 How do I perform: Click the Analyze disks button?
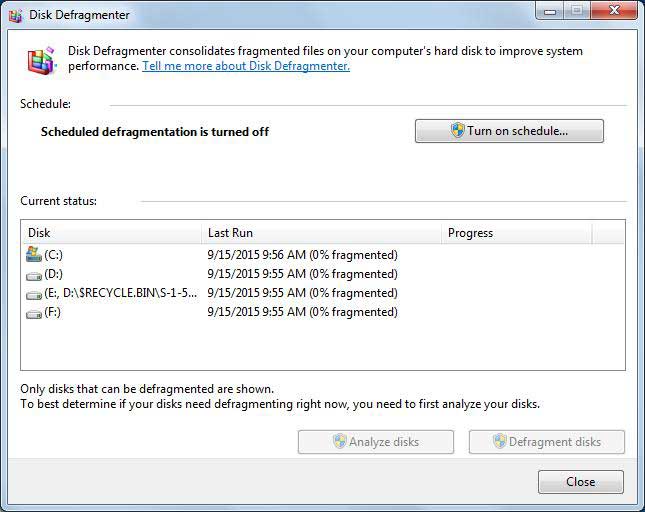click(x=376, y=442)
